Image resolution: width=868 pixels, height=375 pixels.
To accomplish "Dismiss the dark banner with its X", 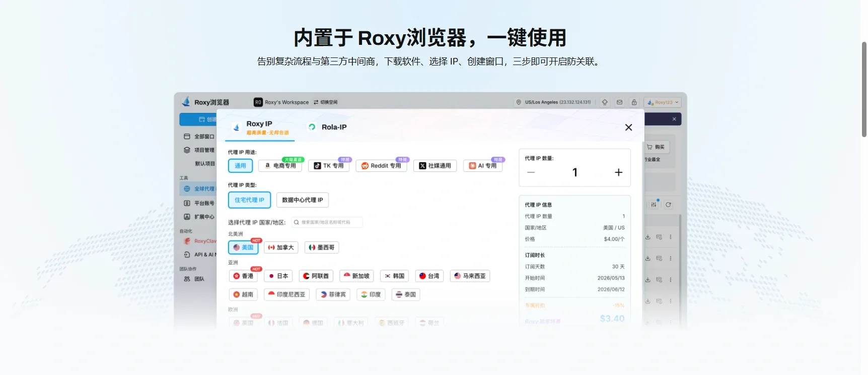I will coord(674,119).
